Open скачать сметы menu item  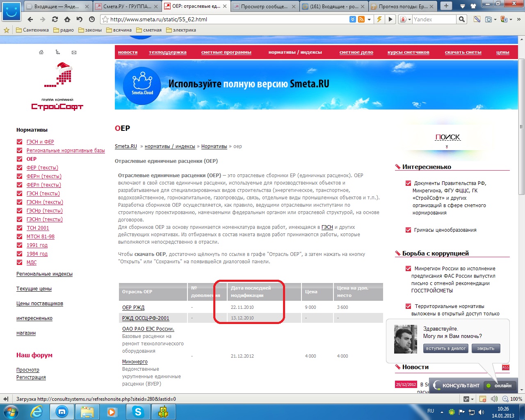463,52
